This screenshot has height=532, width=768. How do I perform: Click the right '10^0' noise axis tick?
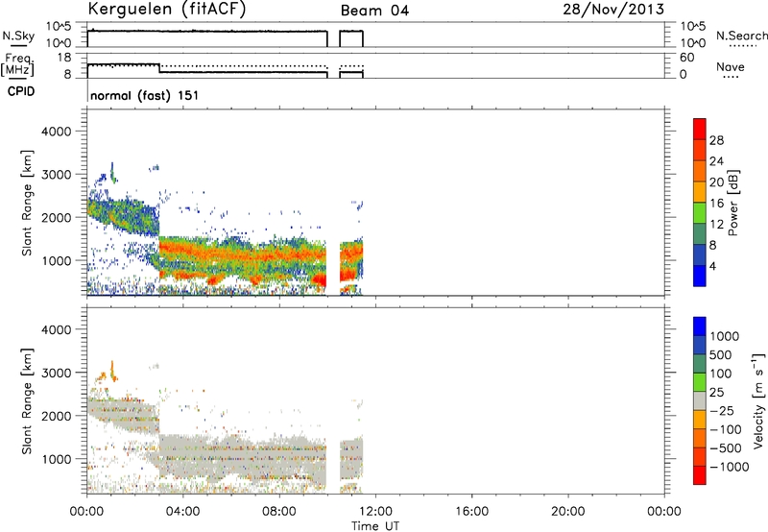[693, 43]
